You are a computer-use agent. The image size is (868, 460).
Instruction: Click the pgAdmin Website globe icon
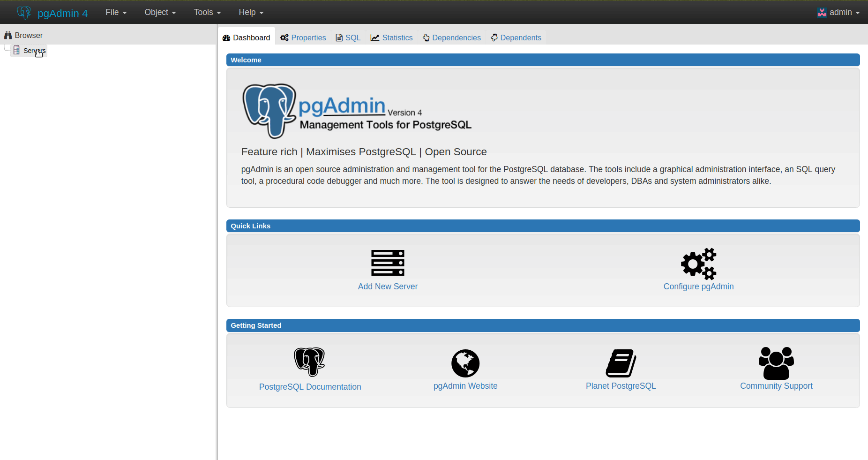pyautogui.click(x=465, y=363)
